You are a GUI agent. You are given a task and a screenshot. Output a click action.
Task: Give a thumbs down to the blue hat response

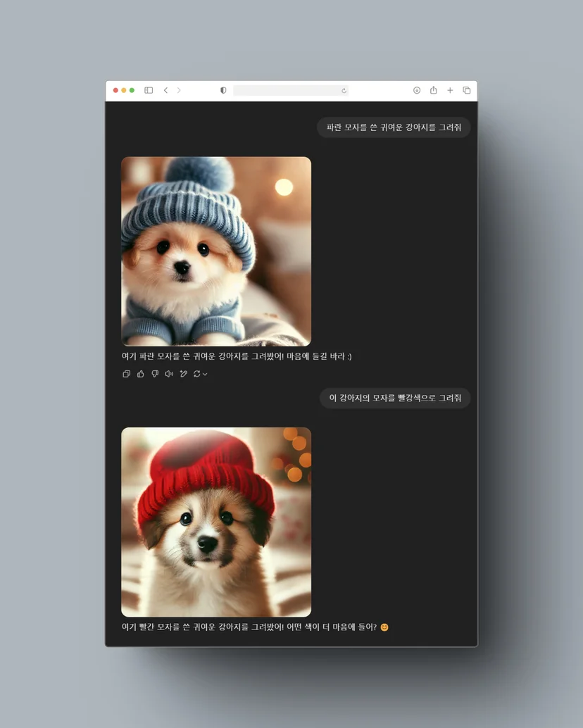pos(155,374)
